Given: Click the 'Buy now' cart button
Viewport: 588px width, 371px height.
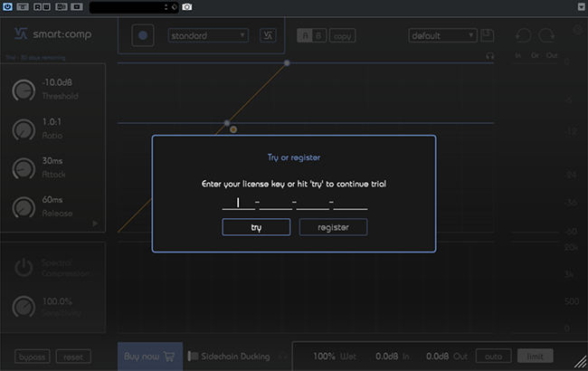Looking at the screenshot, I should [150, 357].
